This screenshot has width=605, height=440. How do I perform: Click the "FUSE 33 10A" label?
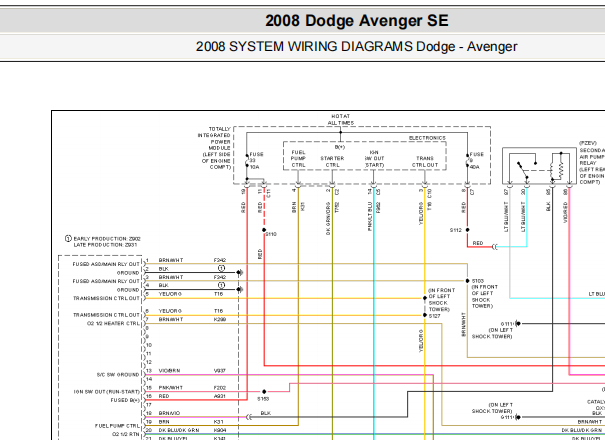tap(256, 161)
